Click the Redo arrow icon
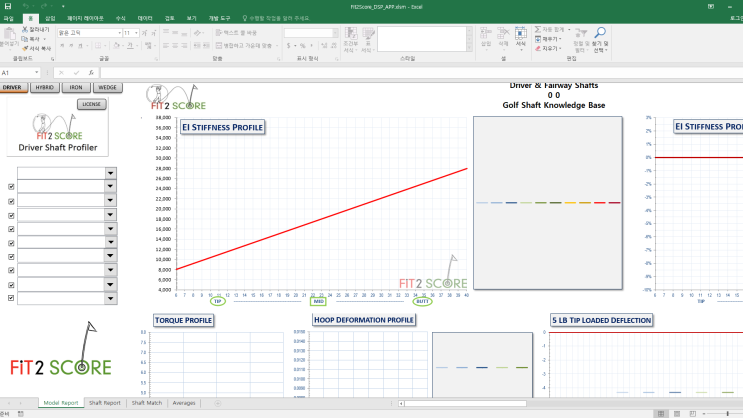The image size is (743, 418). point(44,7)
